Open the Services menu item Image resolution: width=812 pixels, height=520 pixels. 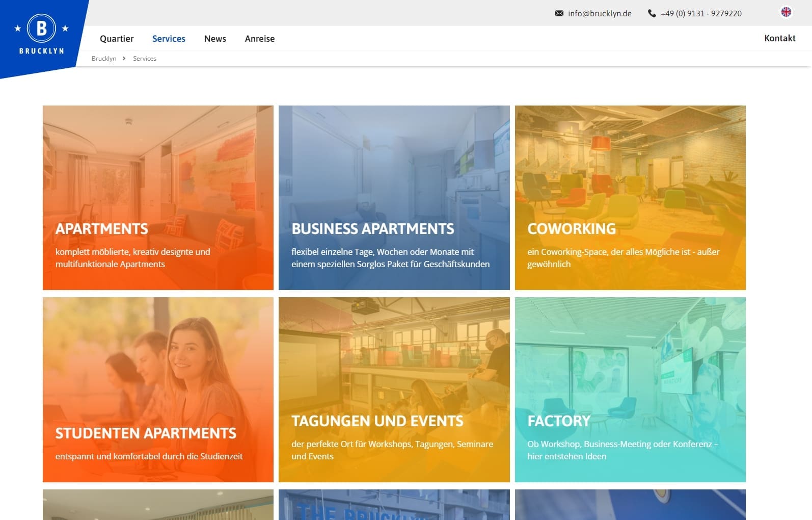[x=169, y=39]
